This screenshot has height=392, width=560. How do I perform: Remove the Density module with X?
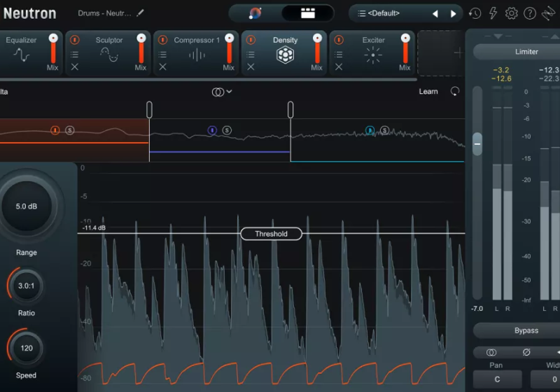click(251, 66)
